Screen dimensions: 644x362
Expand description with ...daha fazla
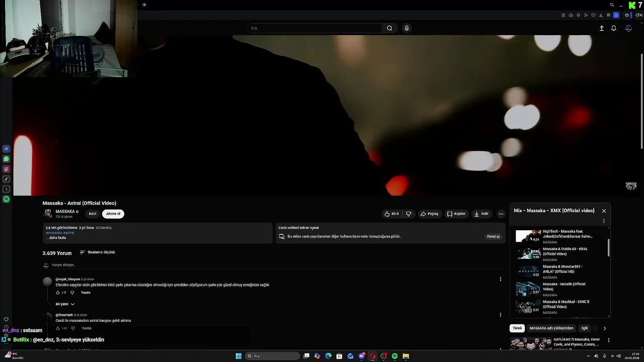tap(56, 238)
